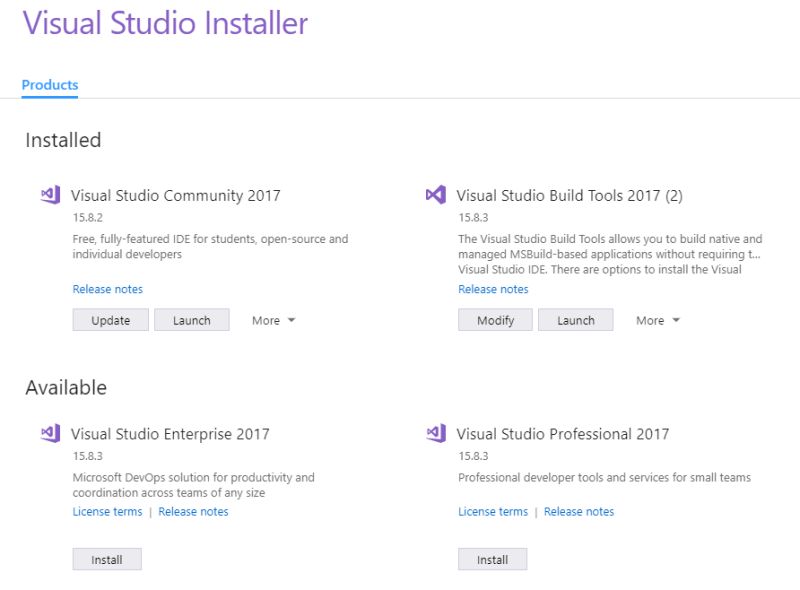Open More options for Visual Studio Community 2017
Screen dimensions: 800x590
[266, 320]
